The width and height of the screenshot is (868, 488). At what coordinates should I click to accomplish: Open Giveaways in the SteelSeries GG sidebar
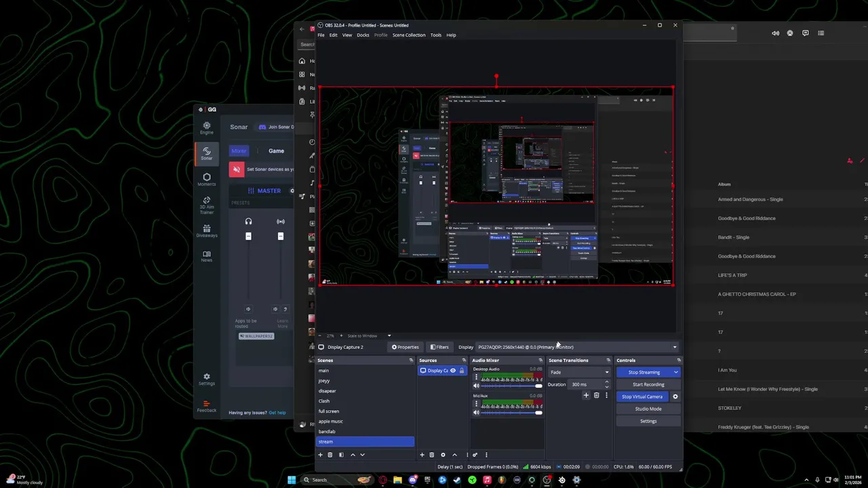click(207, 231)
